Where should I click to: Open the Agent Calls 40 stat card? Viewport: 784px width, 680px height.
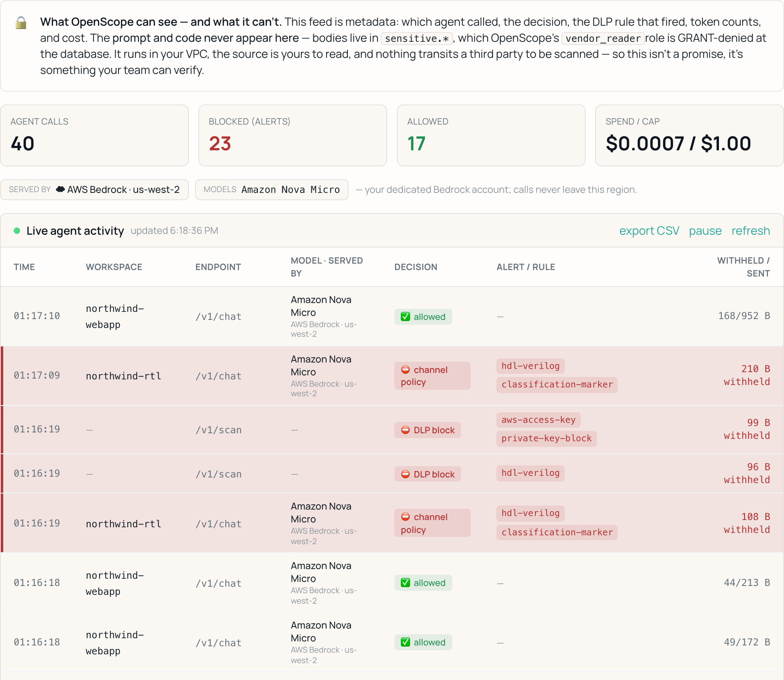(94, 135)
